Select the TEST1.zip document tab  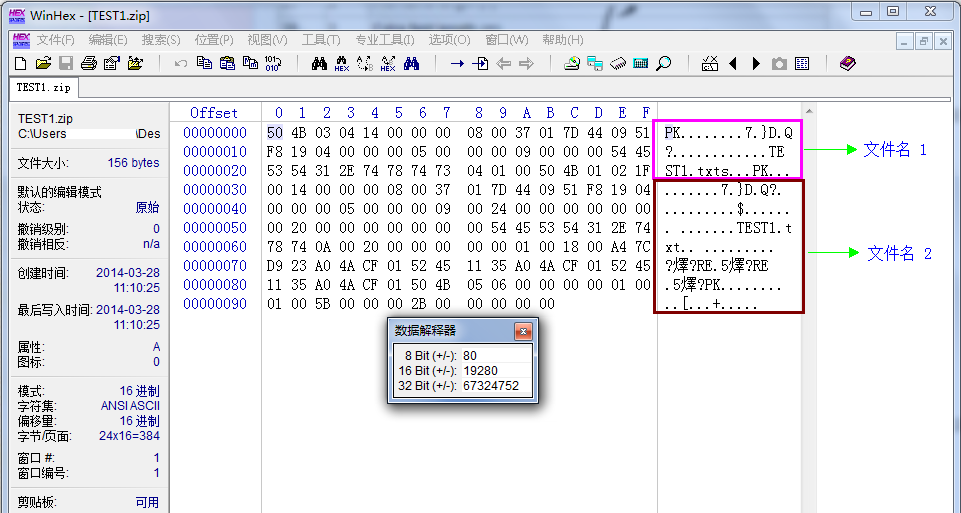pyautogui.click(x=44, y=88)
